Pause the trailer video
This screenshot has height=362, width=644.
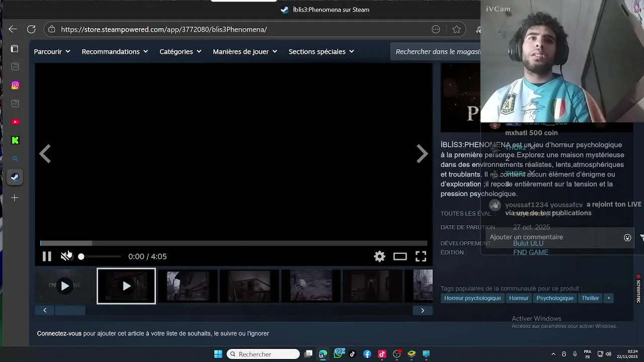tap(47, 256)
